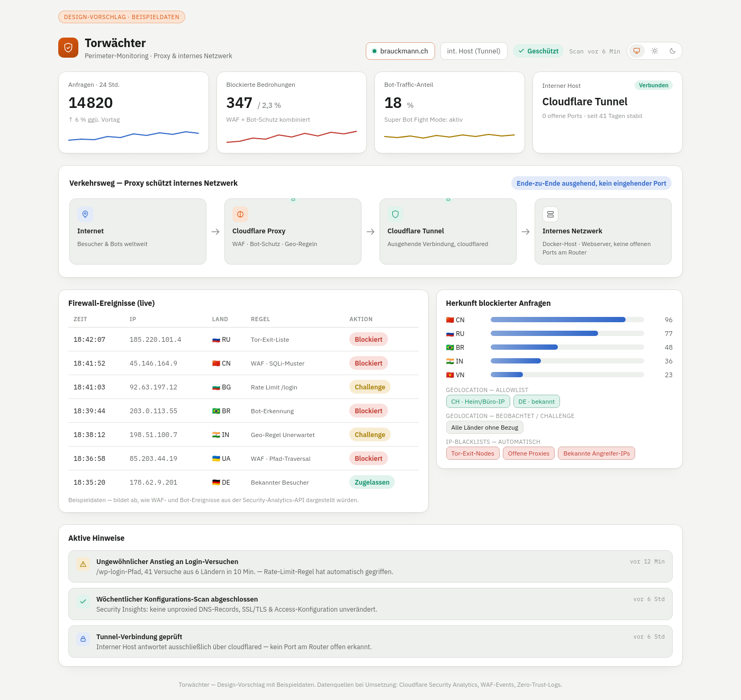Switch to dark theme moon icon
This screenshot has height=700, width=741.
(673, 51)
